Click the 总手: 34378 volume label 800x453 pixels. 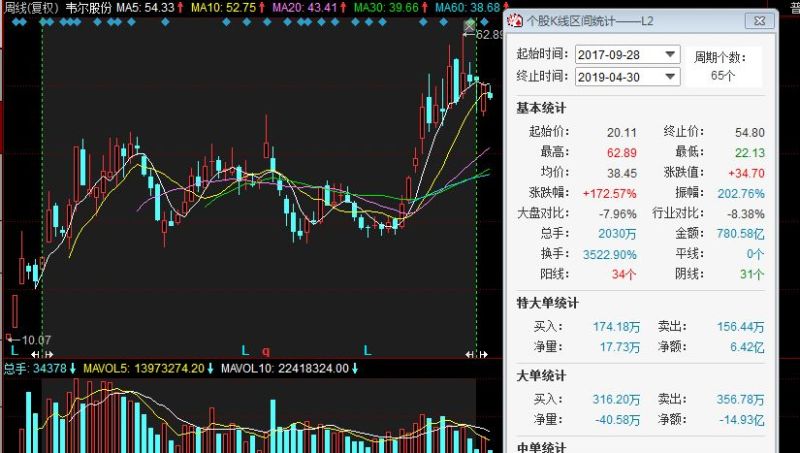[x=35, y=368]
